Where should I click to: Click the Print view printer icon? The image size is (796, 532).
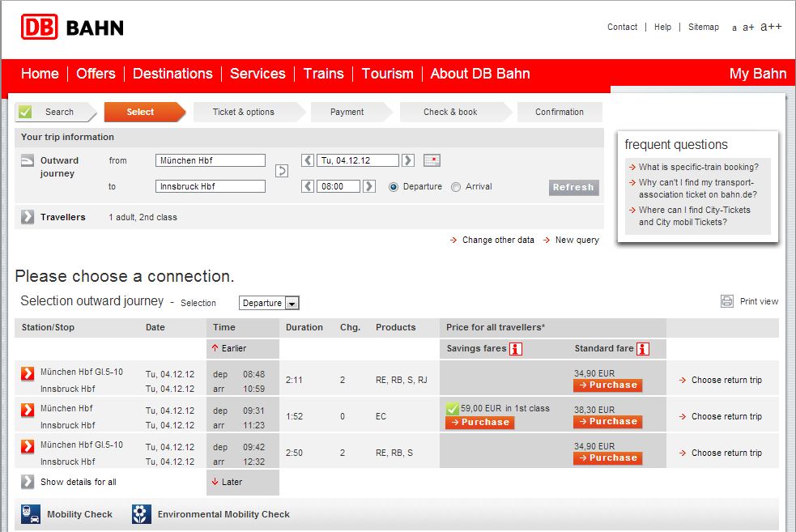tap(727, 301)
